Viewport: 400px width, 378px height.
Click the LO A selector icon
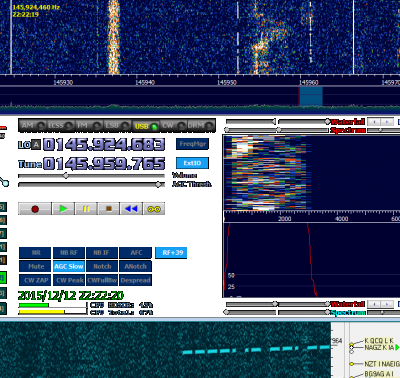(36, 145)
